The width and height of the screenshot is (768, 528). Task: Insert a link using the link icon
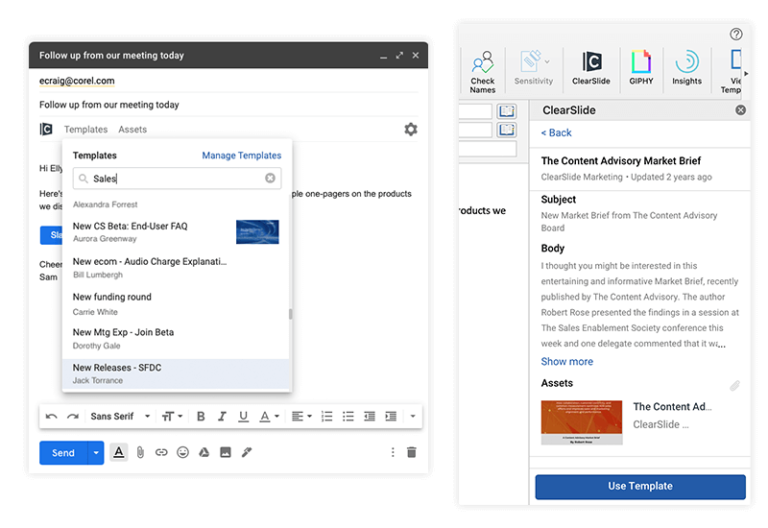click(x=161, y=453)
